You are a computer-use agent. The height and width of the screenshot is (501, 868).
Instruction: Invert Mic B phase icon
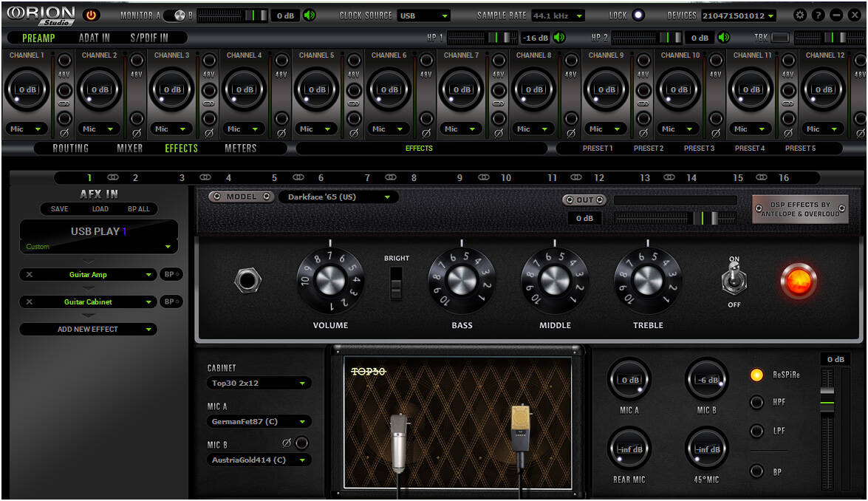tap(286, 443)
